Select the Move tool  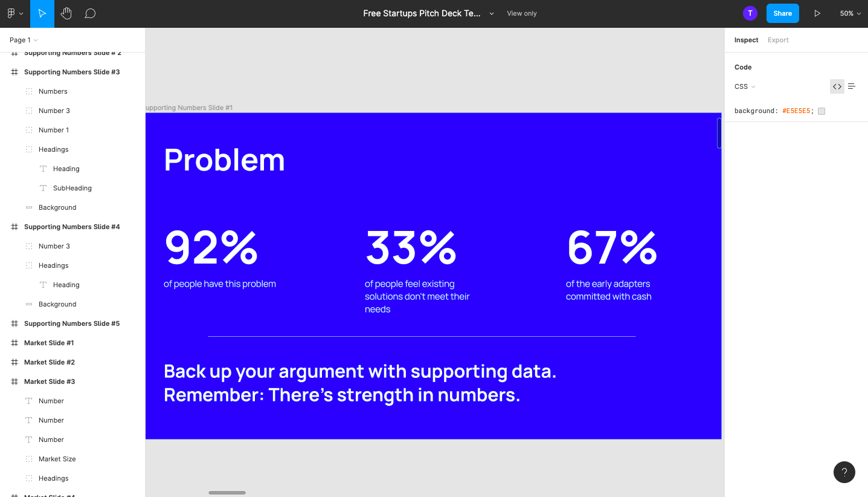(x=42, y=13)
